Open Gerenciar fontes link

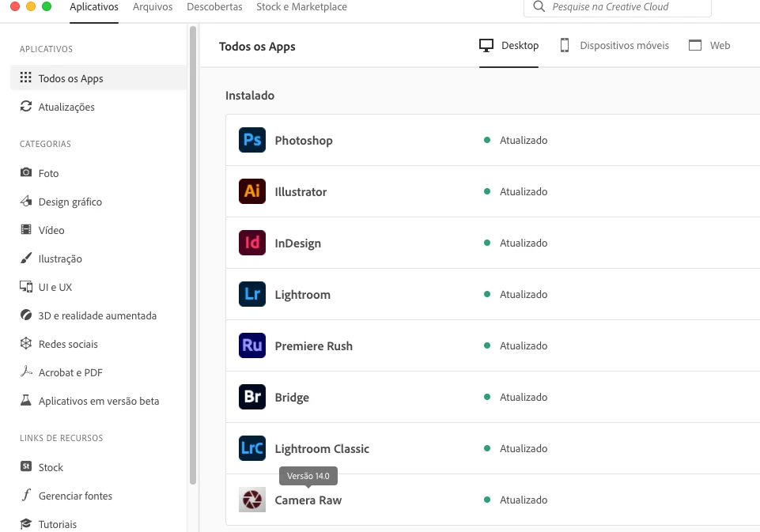click(x=75, y=496)
